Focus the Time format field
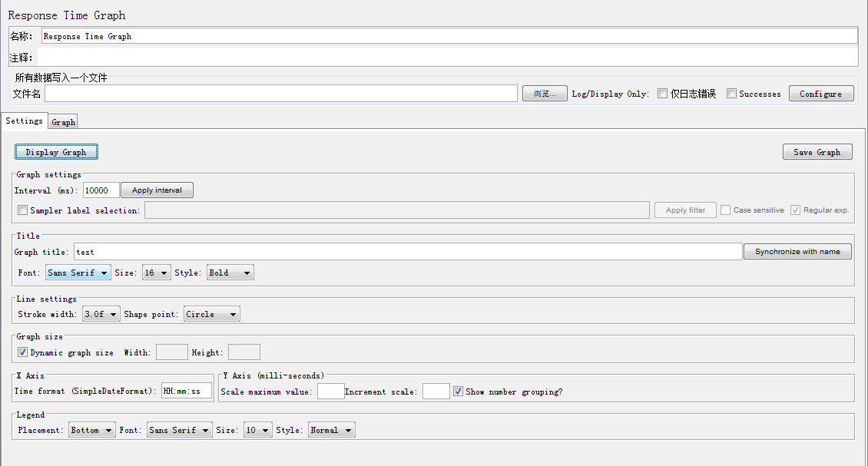This screenshot has height=466, width=868. [187, 391]
